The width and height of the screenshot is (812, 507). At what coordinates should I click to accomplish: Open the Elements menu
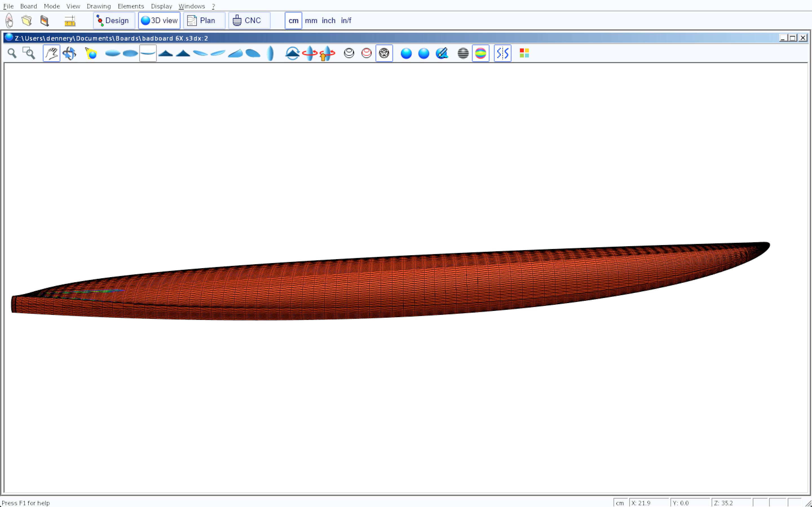coord(131,6)
